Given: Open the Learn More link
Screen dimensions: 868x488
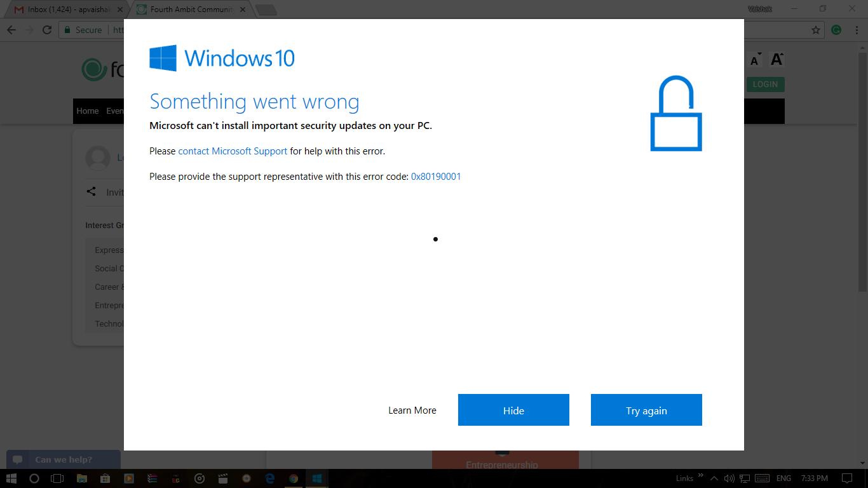Looking at the screenshot, I should coord(412,410).
